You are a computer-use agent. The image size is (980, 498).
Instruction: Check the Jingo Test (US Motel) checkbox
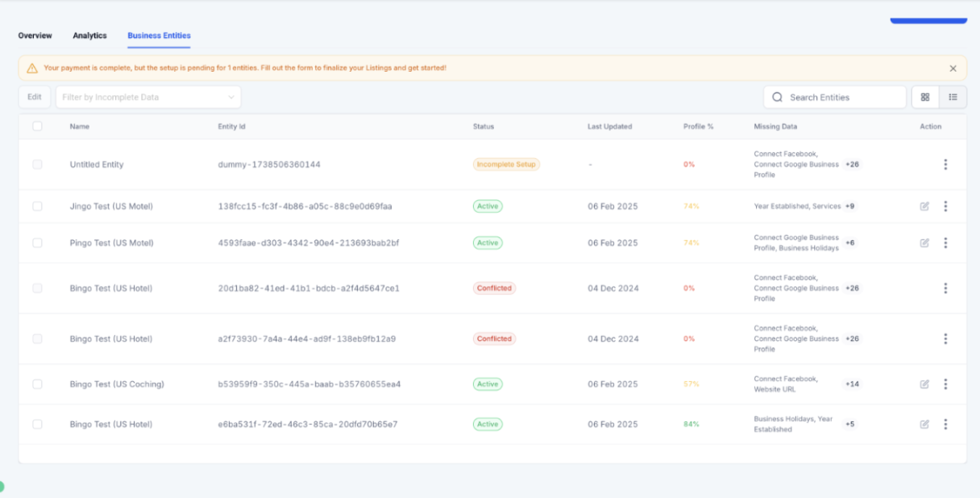(37, 206)
